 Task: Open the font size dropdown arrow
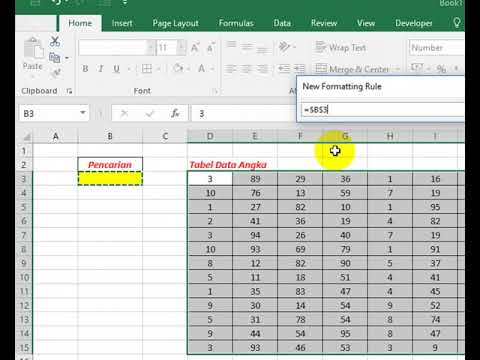pyautogui.click(x=181, y=48)
